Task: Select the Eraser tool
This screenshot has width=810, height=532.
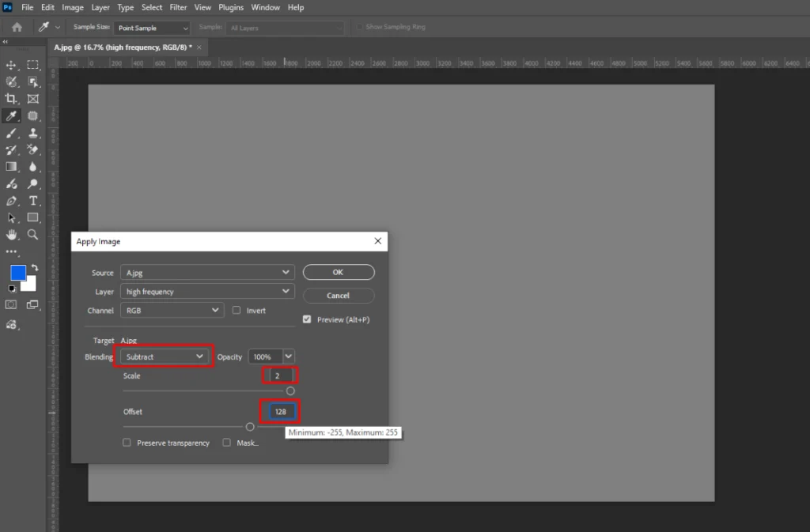Action: (x=33, y=149)
